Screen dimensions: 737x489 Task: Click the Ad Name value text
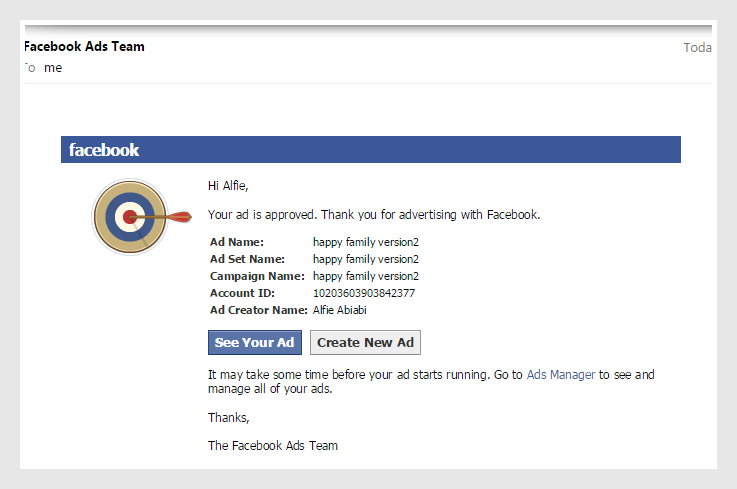pyautogui.click(x=366, y=242)
